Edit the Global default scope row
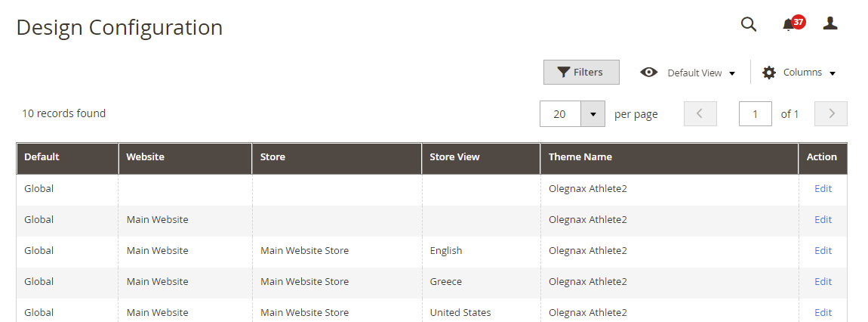This screenshot has width=868, height=322. coord(823,188)
